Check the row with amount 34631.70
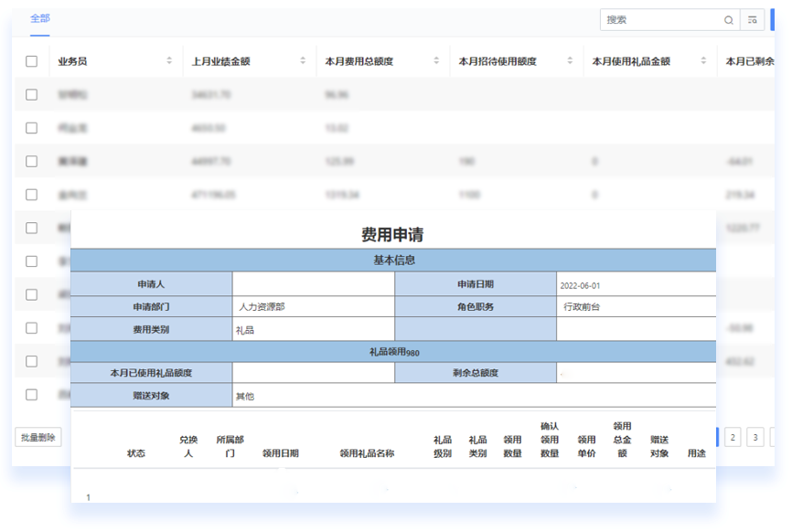 click(32, 94)
